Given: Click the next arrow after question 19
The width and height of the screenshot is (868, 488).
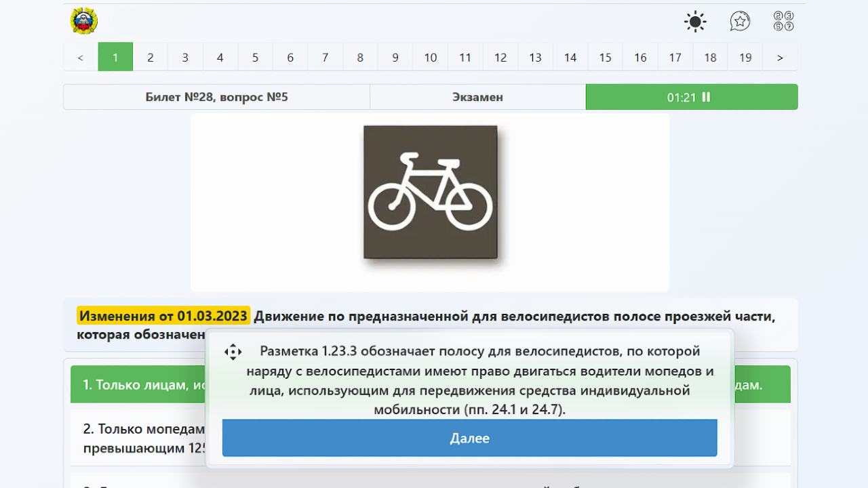Looking at the screenshot, I should [x=780, y=56].
